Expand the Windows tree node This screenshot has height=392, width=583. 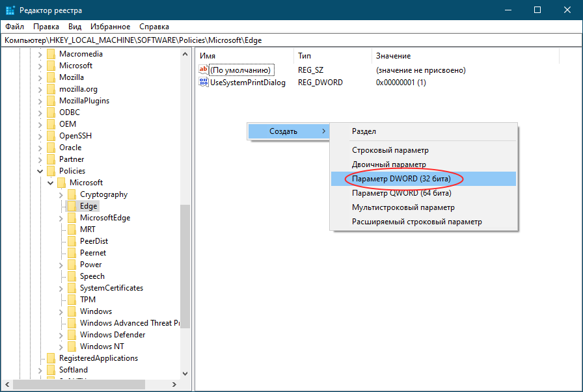tap(61, 312)
